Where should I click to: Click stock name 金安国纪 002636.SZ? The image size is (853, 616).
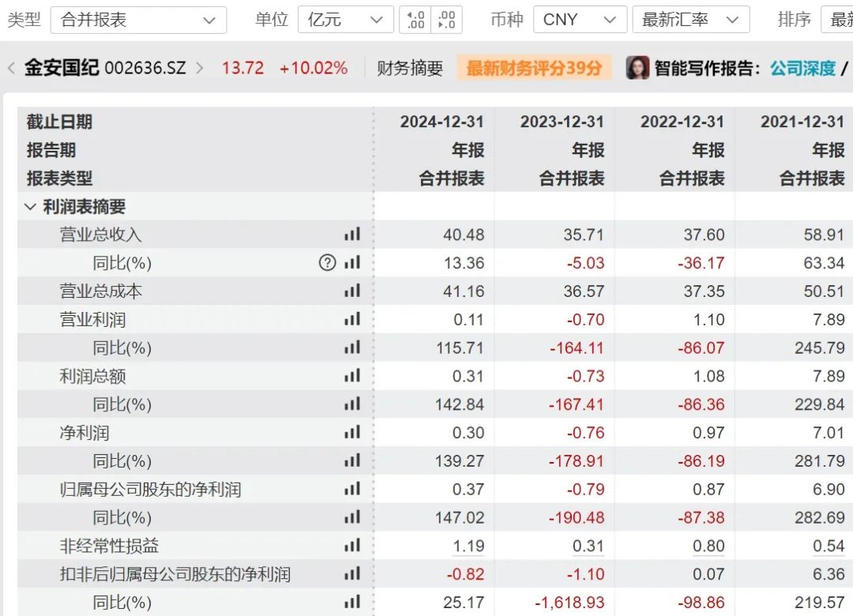pyautogui.click(x=105, y=68)
